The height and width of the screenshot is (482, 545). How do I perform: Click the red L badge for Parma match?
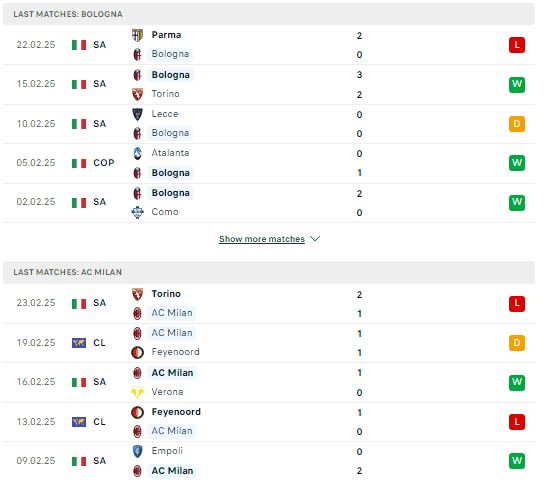516,45
